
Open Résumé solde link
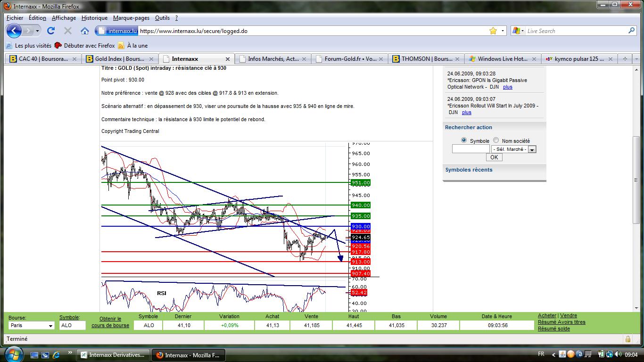tap(554, 329)
